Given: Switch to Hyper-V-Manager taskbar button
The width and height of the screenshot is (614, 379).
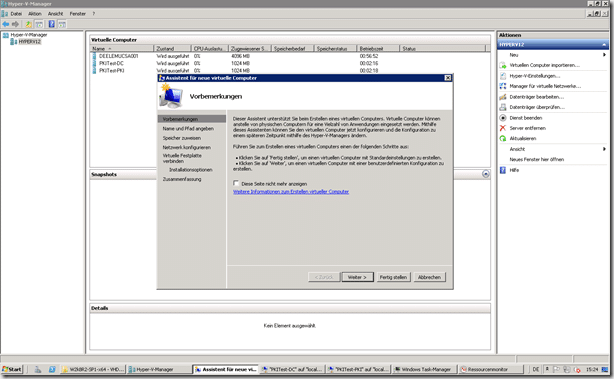Looking at the screenshot, I should [160, 369].
